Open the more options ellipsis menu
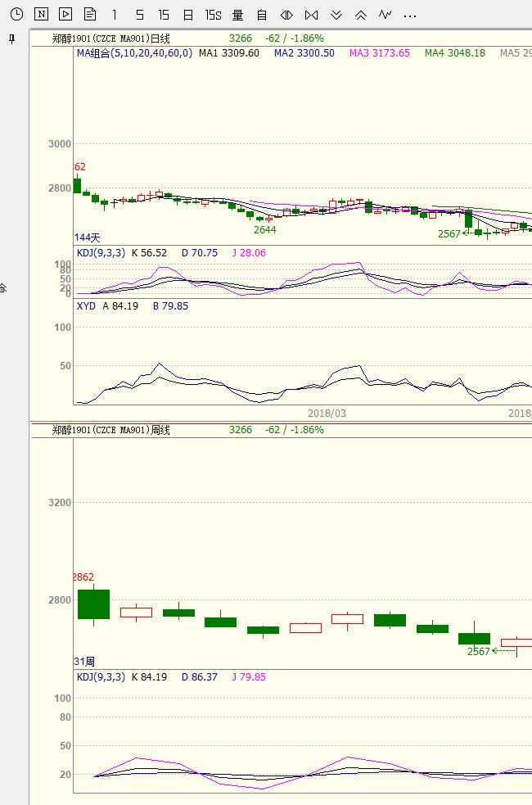 pos(410,16)
